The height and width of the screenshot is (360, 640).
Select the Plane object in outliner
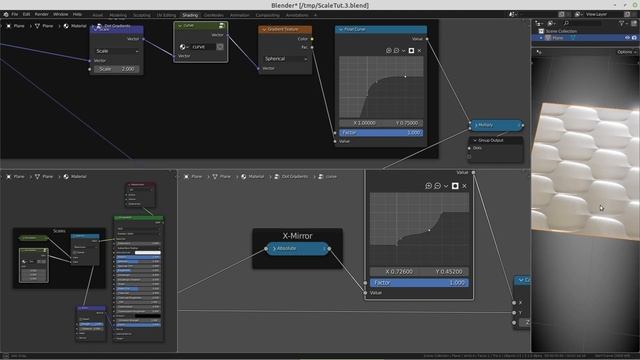(x=558, y=38)
